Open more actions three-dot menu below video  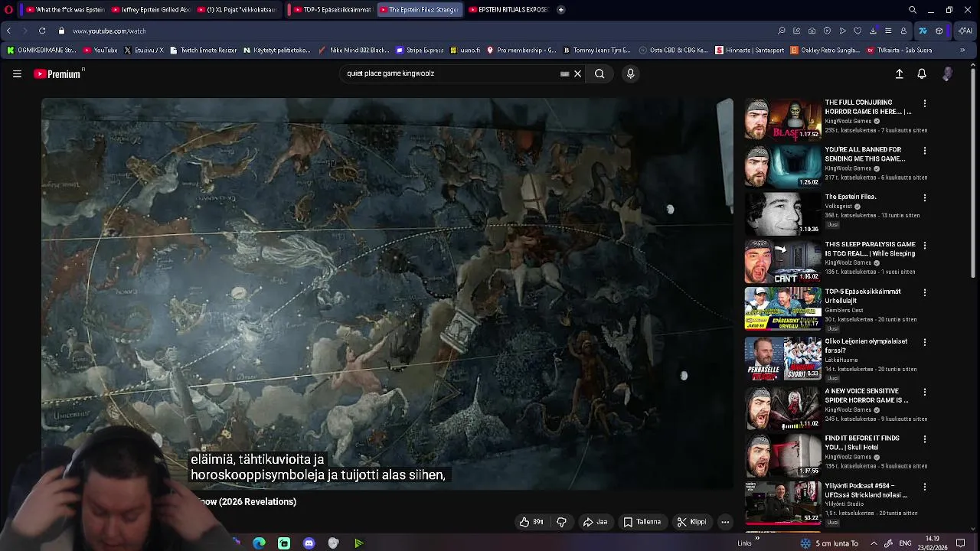tap(725, 522)
